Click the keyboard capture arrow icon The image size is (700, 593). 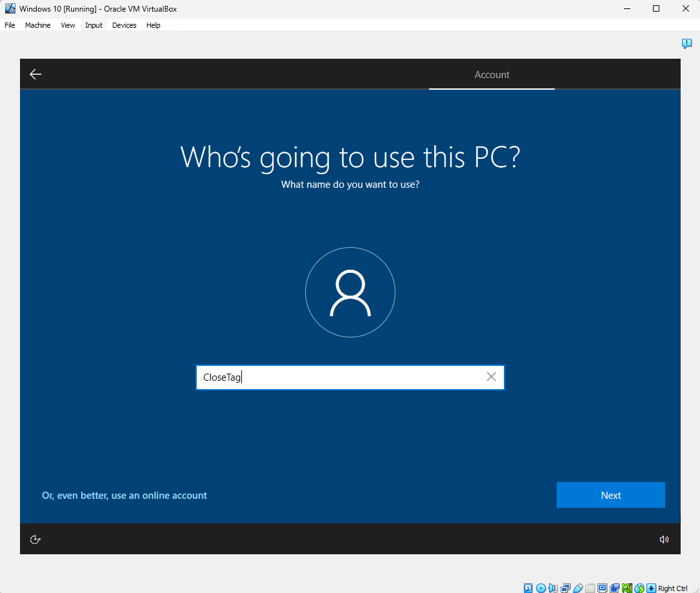(x=652, y=588)
